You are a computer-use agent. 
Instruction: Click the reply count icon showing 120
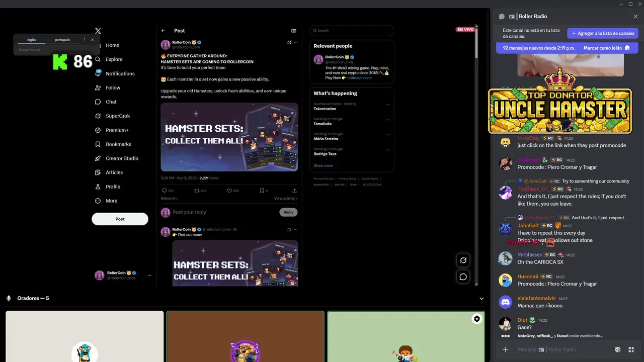(x=164, y=191)
